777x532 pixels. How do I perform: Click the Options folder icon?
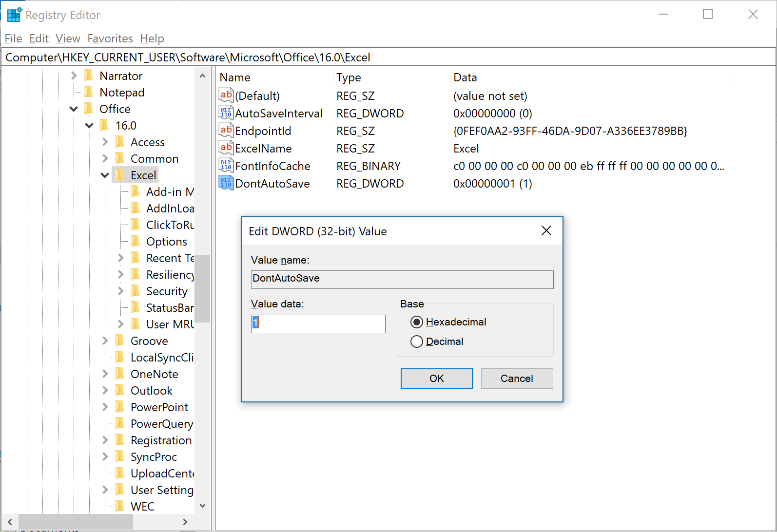(x=136, y=241)
